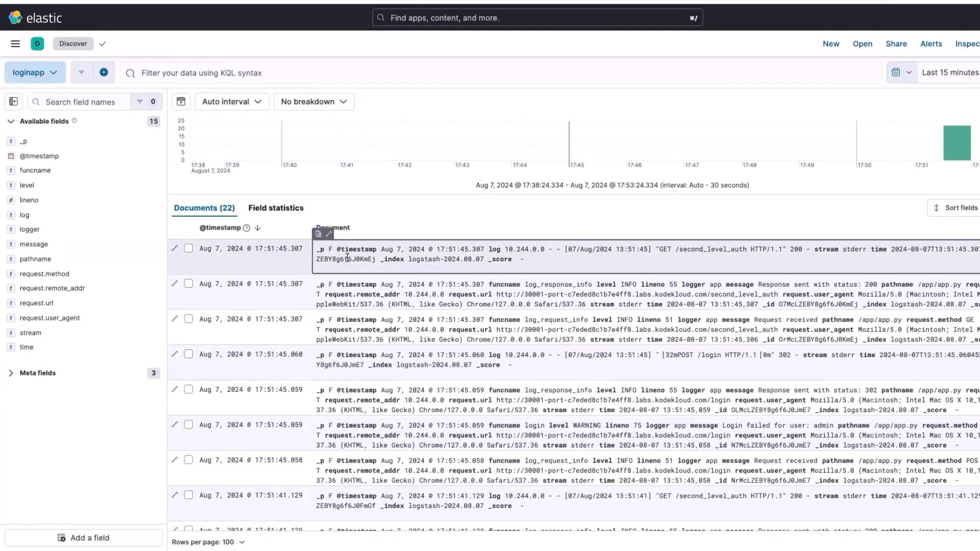The width and height of the screenshot is (980, 551).
Task: Check the second document row checkbox
Action: click(188, 284)
